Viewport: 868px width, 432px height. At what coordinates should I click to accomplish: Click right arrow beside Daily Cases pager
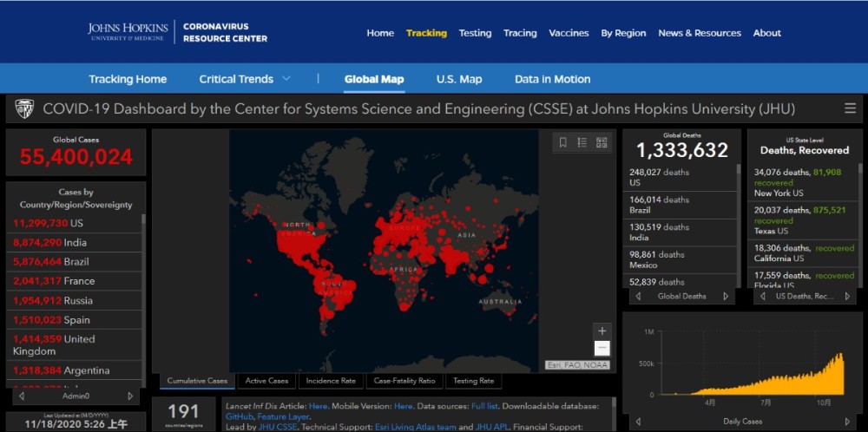pyautogui.click(x=847, y=422)
